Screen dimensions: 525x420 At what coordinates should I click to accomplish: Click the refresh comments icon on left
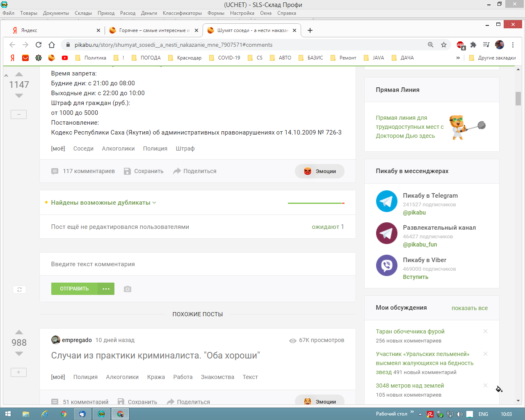(x=19, y=290)
